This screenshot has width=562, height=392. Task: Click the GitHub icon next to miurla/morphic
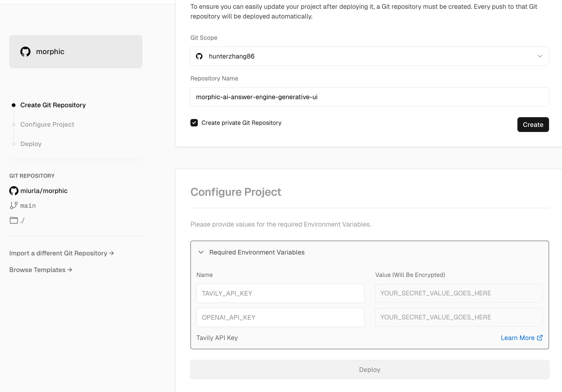pos(14,191)
